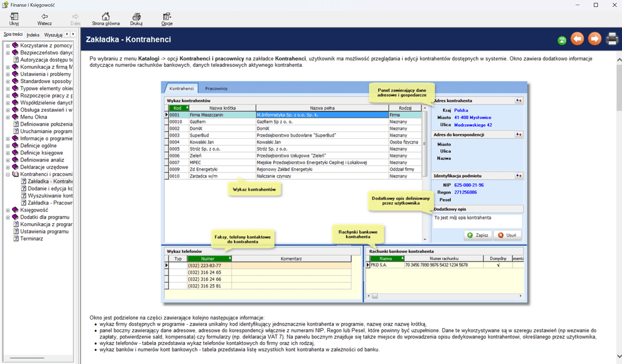This screenshot has height=364, width=622.
Task: Expand the Ustawienia i problemy tree node
Action: point(8,75)
